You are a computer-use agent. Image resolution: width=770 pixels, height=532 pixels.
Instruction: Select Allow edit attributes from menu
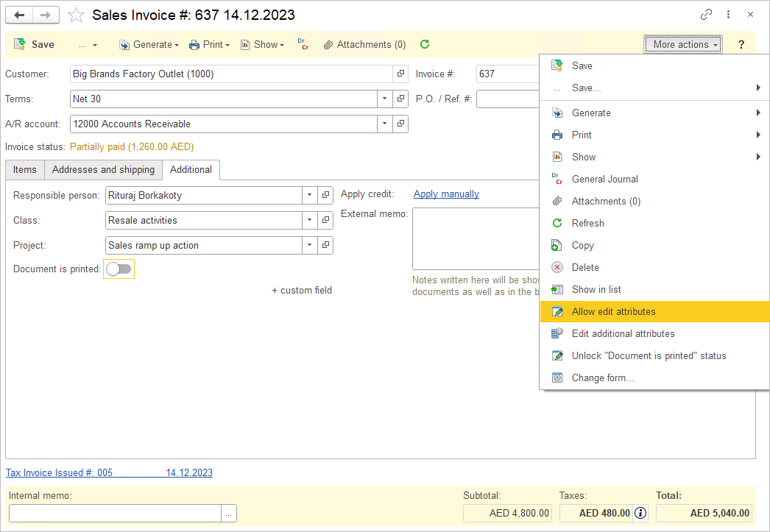click(613, 311)
